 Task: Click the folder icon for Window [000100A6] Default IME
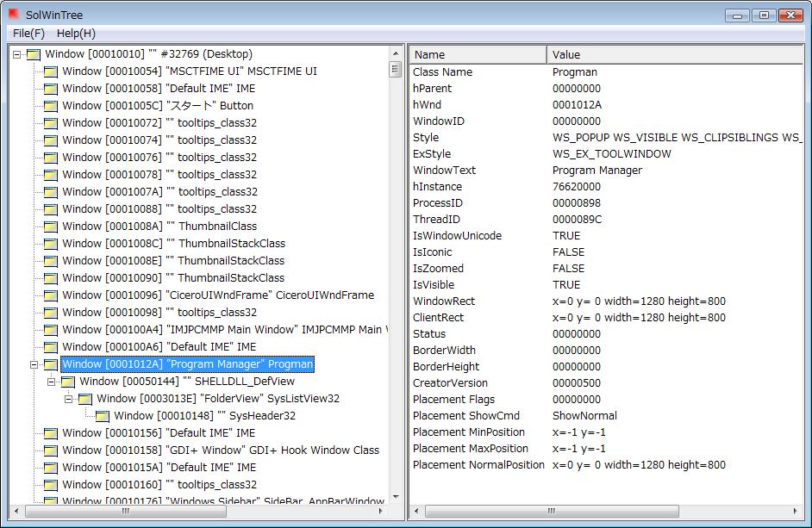51,347
